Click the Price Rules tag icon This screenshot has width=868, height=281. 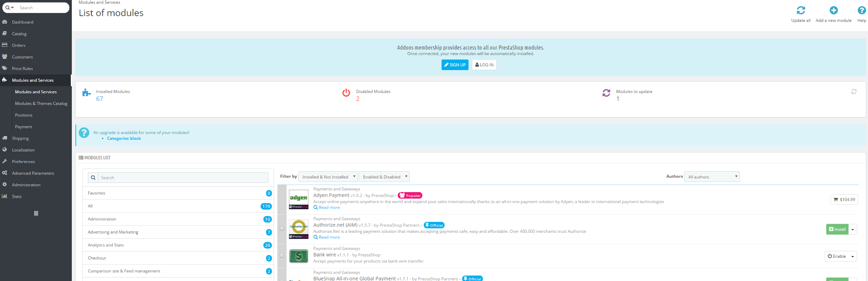click(5, 68)
